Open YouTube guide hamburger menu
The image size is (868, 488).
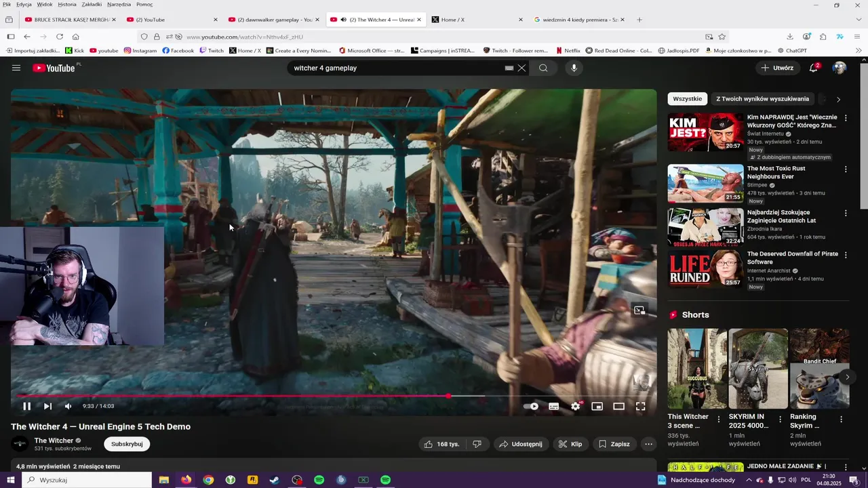tap(16, 68)
